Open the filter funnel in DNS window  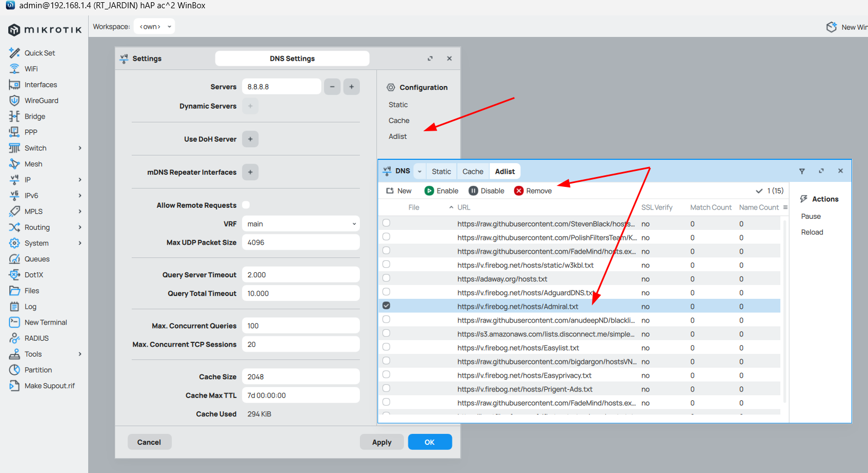click(x=802, y=171)
